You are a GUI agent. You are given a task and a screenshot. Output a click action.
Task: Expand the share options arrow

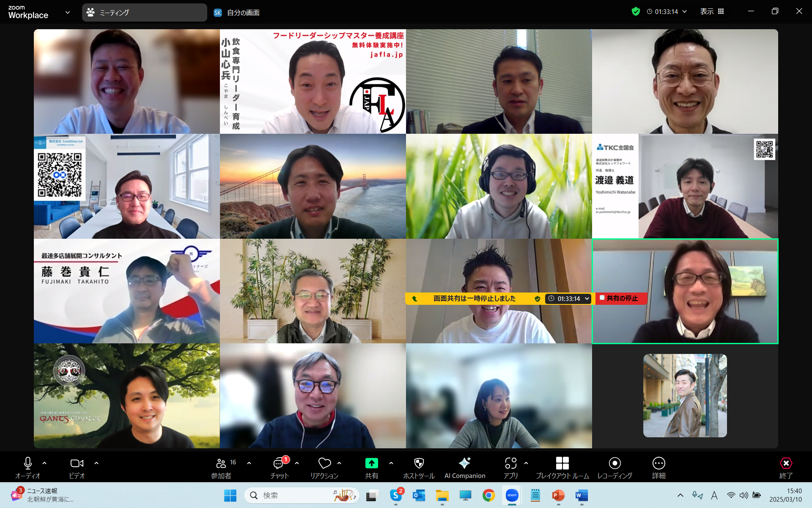coord(391,463)
